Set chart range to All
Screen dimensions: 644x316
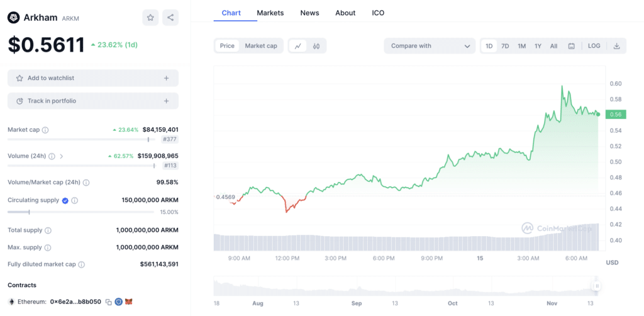click(x=553, y=46)
